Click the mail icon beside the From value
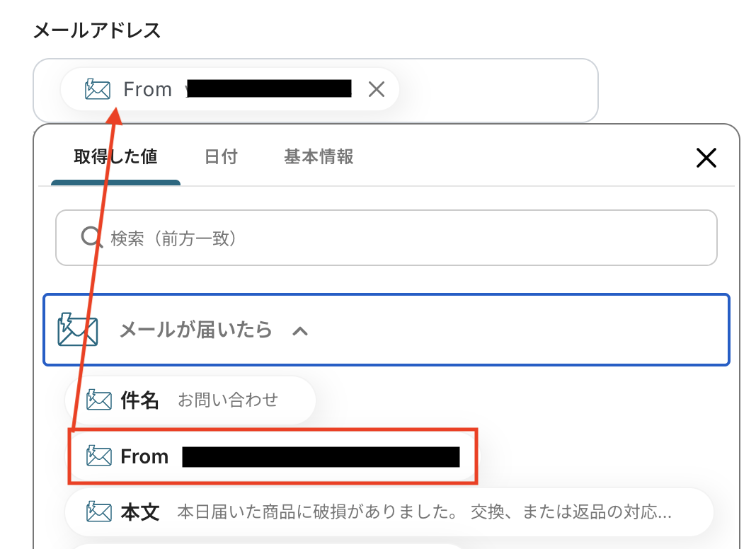The width and height of the screenshot is (756, 549). click(x=99, y=457)
